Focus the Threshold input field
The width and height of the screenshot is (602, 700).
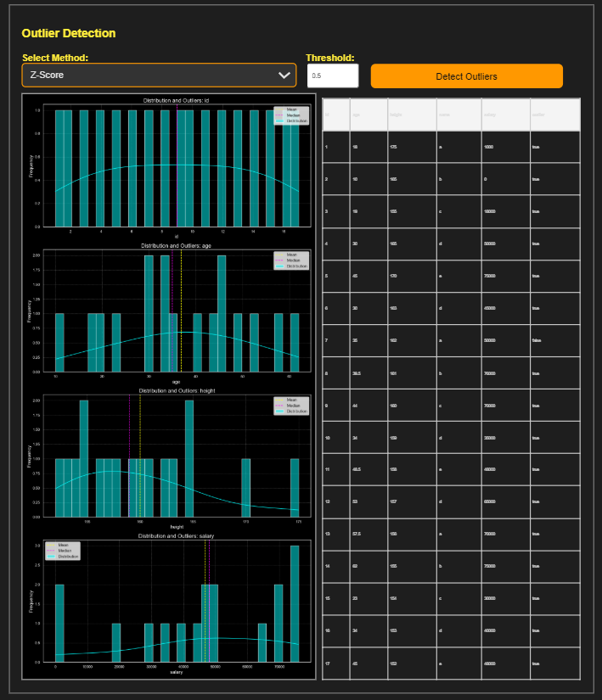332,76
